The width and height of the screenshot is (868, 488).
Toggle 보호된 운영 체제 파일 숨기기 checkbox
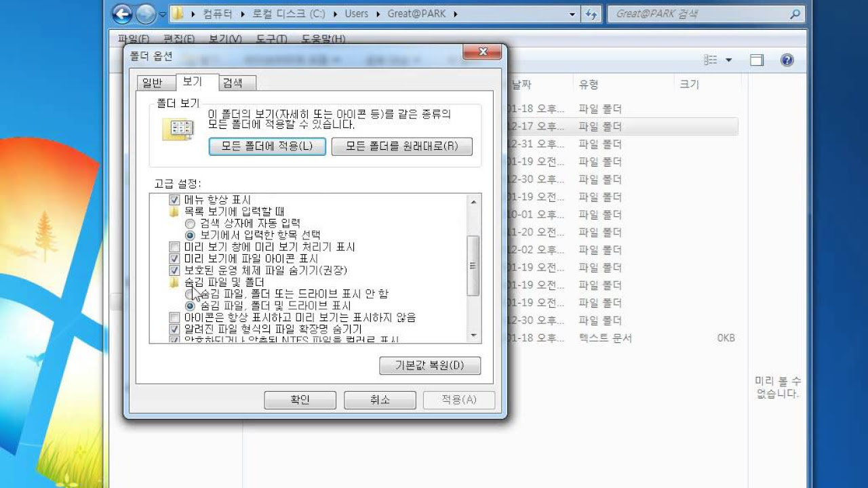click(174, 270)
